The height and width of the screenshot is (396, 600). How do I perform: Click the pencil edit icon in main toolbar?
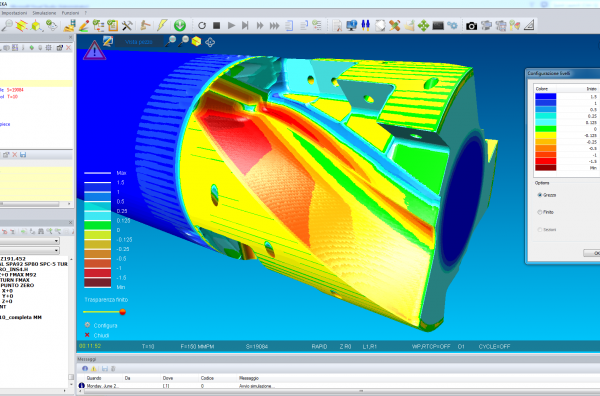[x=84, y=26]
